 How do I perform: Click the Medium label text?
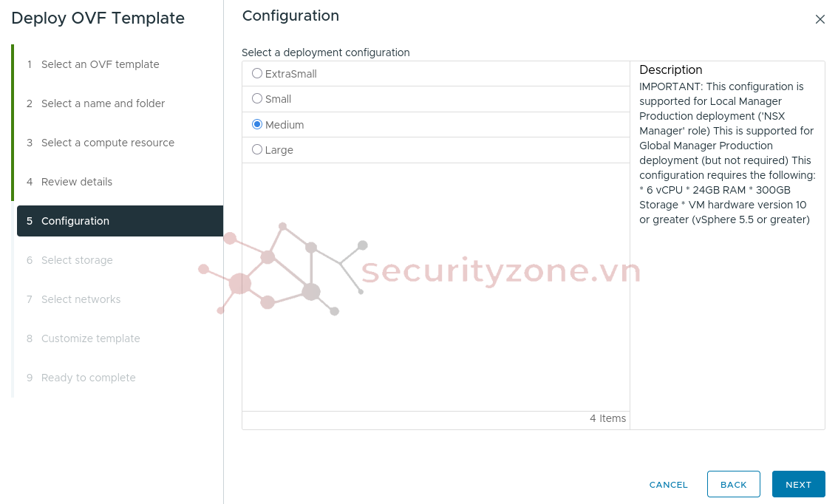(x=285, y=125)
